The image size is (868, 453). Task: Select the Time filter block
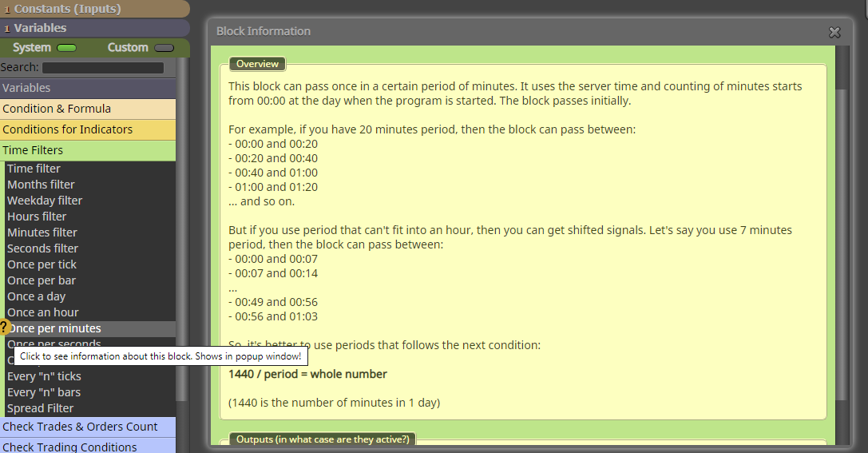pyautogui.click(x=90, y=169)
